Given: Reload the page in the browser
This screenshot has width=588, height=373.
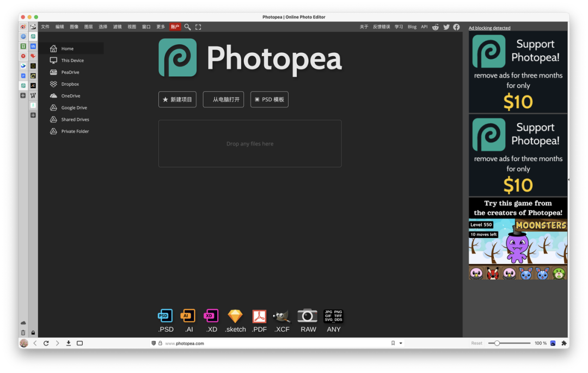Looking at the screenshot, I should pyautogui.click(x=46, y=343).
